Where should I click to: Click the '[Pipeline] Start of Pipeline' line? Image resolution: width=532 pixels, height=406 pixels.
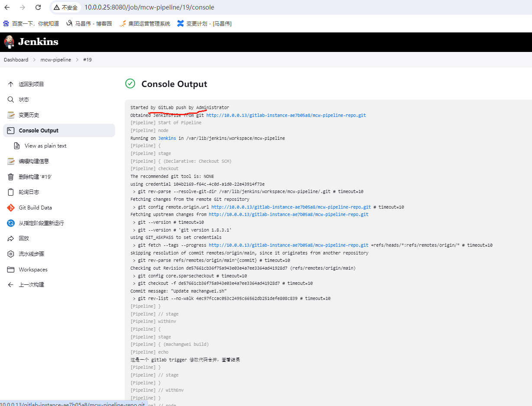click(166, 122)
